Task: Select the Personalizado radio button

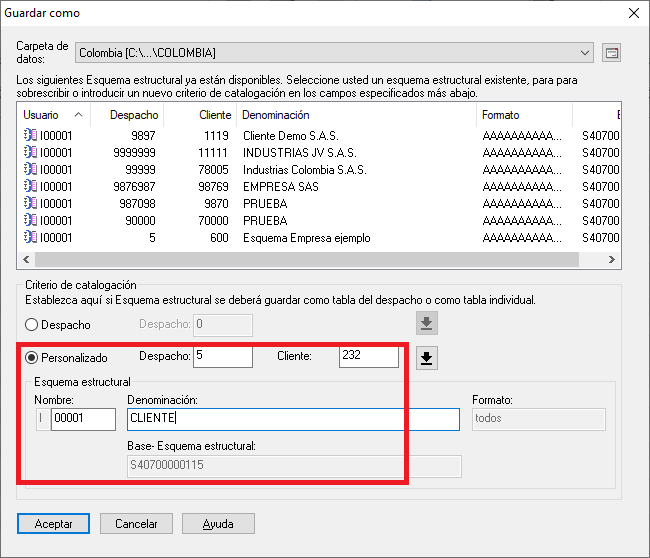Action: pyautogui.click(x=32, y=358)
